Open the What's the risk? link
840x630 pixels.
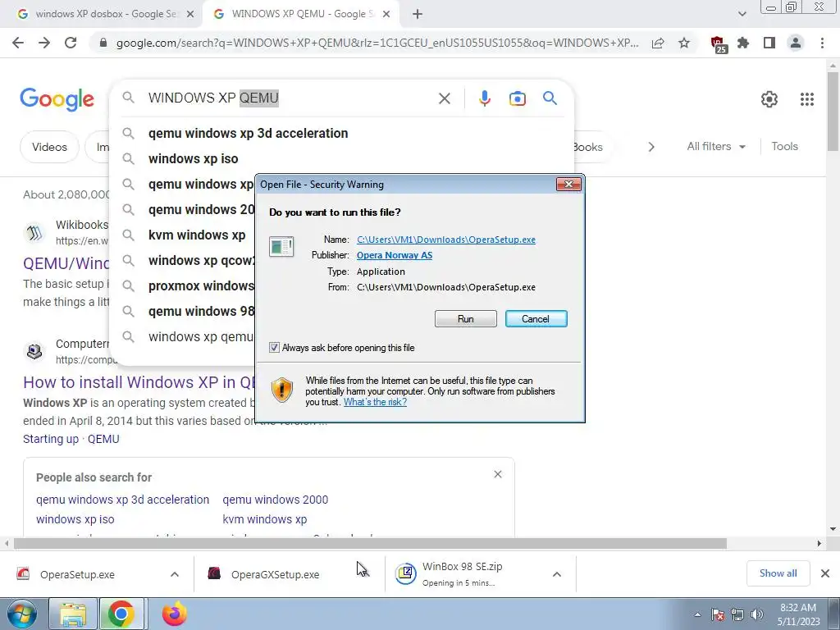coord(375,402)
